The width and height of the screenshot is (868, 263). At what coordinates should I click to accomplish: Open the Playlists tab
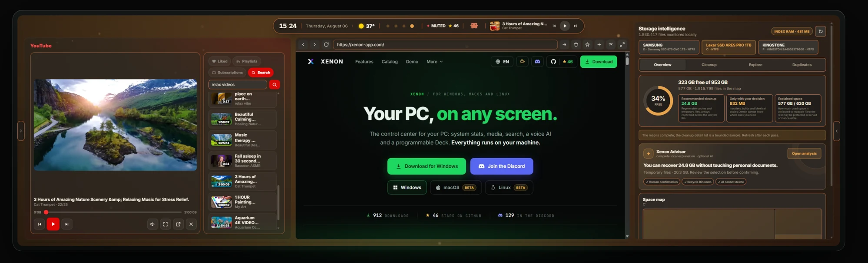tap(247, 61)
